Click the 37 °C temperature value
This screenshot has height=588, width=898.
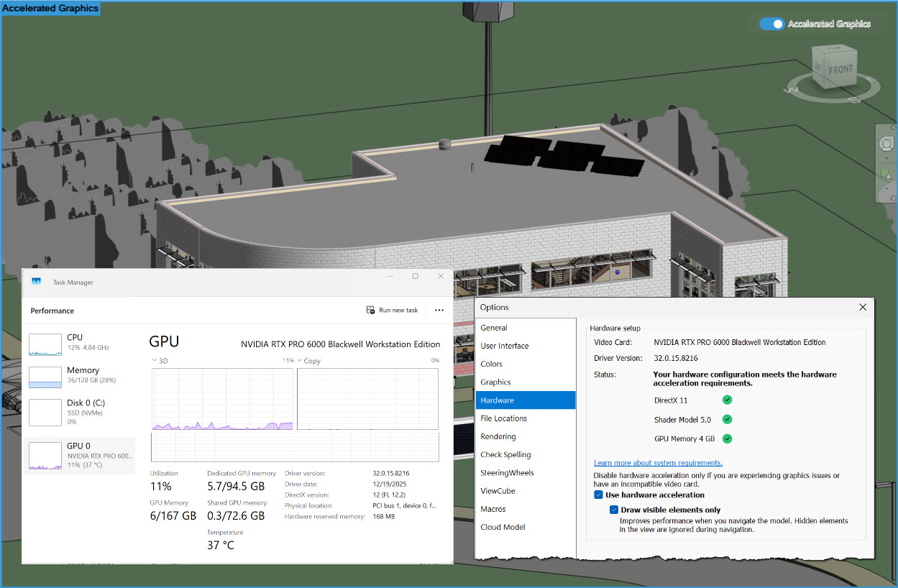220,546
